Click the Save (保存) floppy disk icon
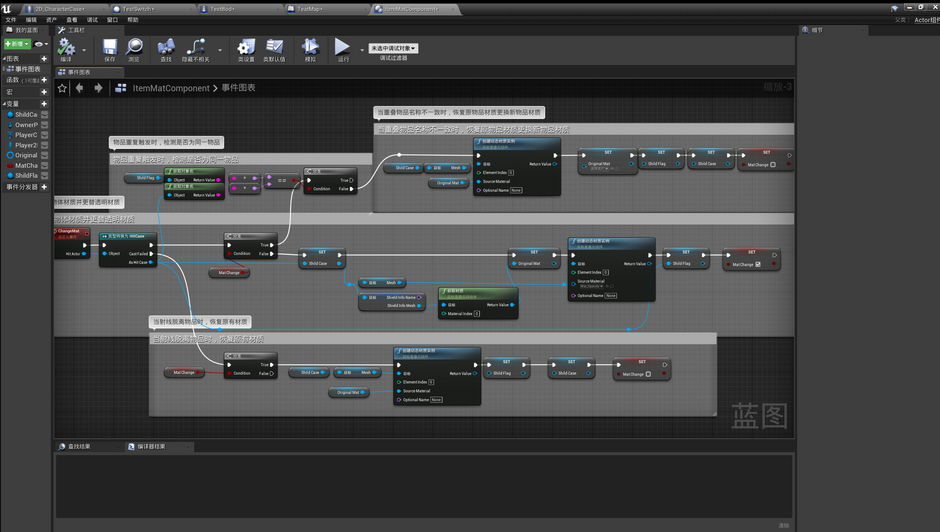This screenshot has height=532, width=940. tap(110, 47)
